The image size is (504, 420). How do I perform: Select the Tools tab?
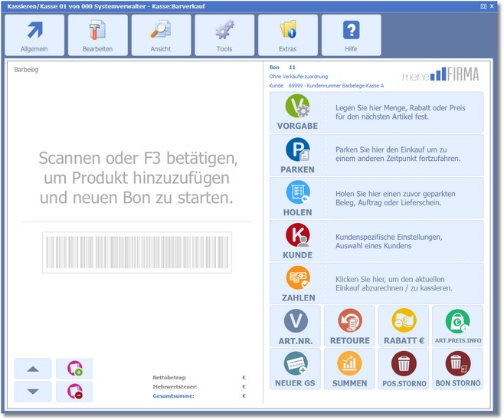tap(224, 35)
